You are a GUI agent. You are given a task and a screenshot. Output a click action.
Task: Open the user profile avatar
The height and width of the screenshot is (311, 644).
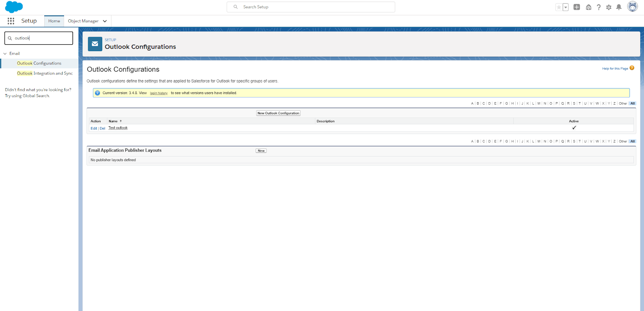click(x=632, y=7)
